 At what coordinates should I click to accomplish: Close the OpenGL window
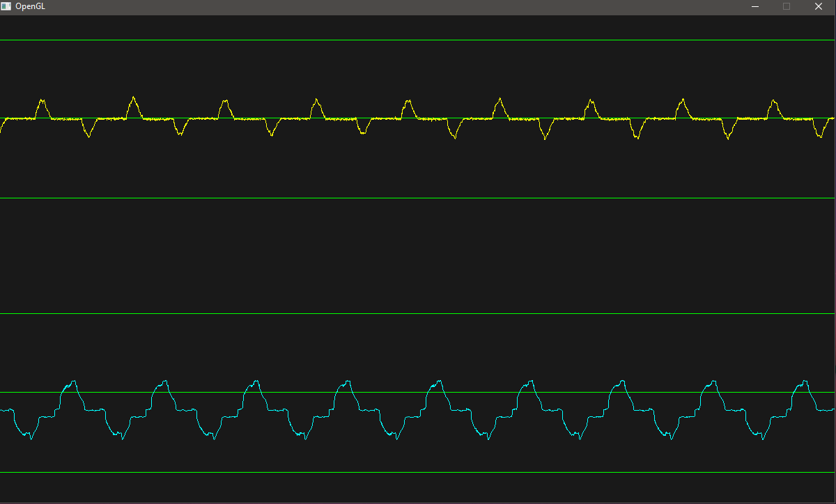click(819, 6)
